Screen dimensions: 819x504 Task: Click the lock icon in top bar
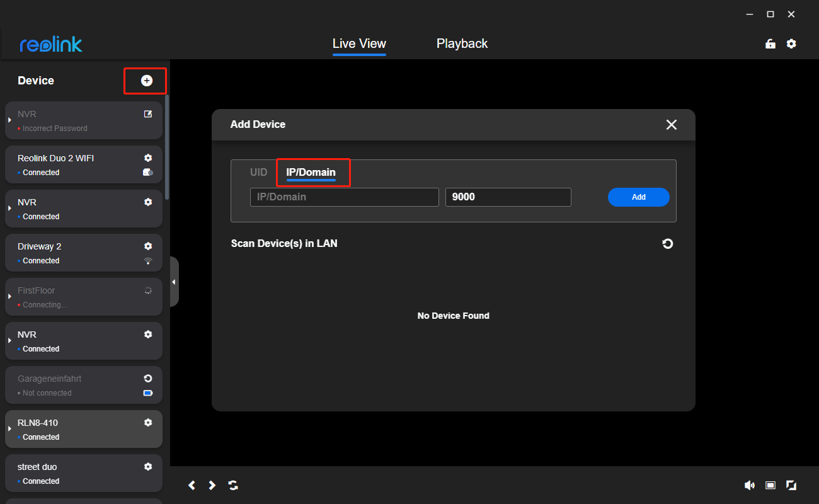[770, 43]
